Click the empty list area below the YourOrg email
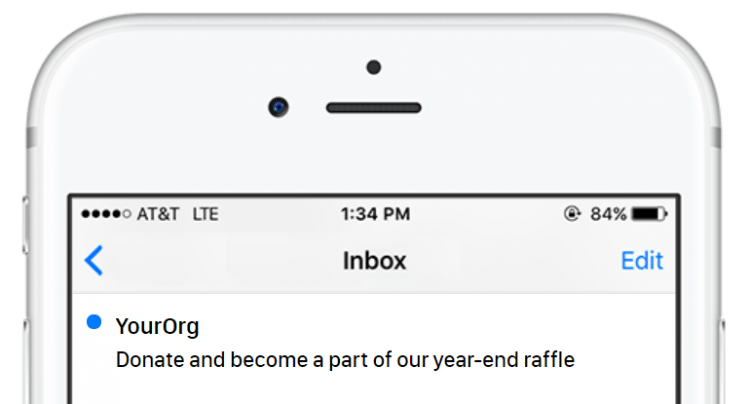This screenshot has width=750, height=404. point(375,390)
